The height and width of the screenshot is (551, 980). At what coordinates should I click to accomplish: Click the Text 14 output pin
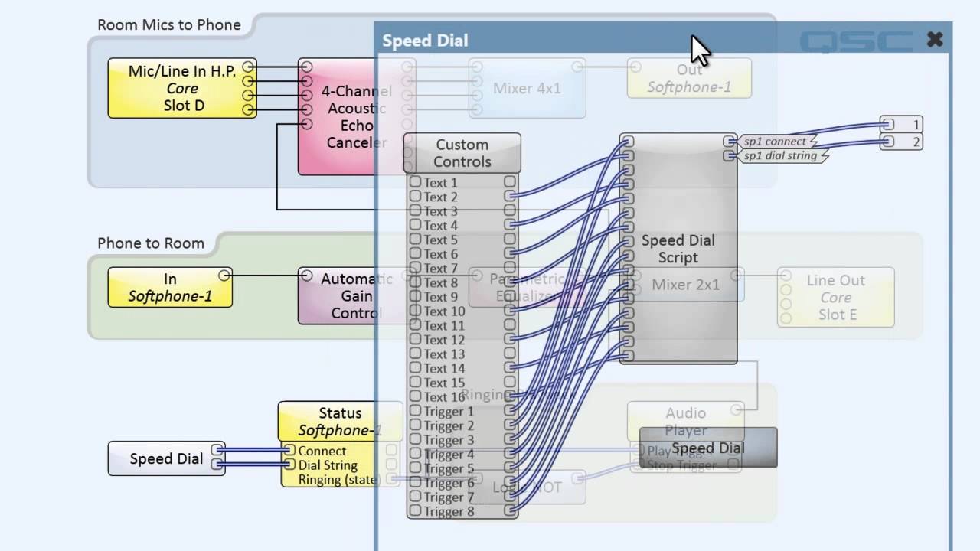tap(510, 368)
